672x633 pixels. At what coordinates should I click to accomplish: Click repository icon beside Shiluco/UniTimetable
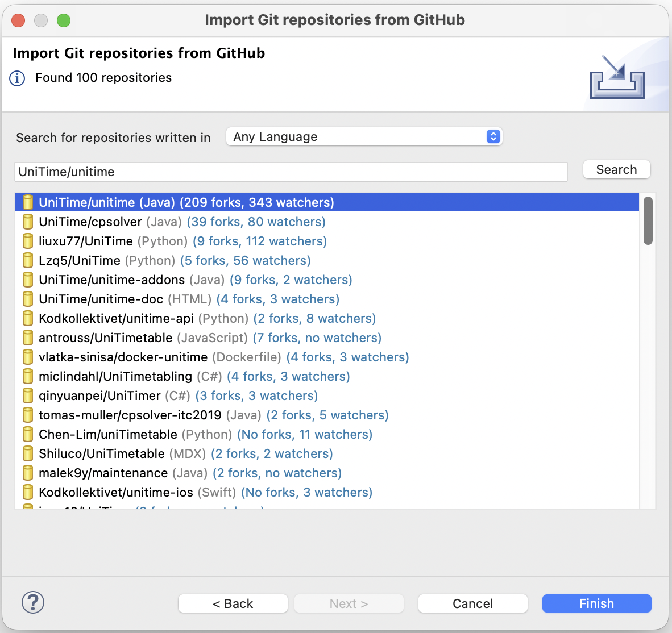[28, 453]
